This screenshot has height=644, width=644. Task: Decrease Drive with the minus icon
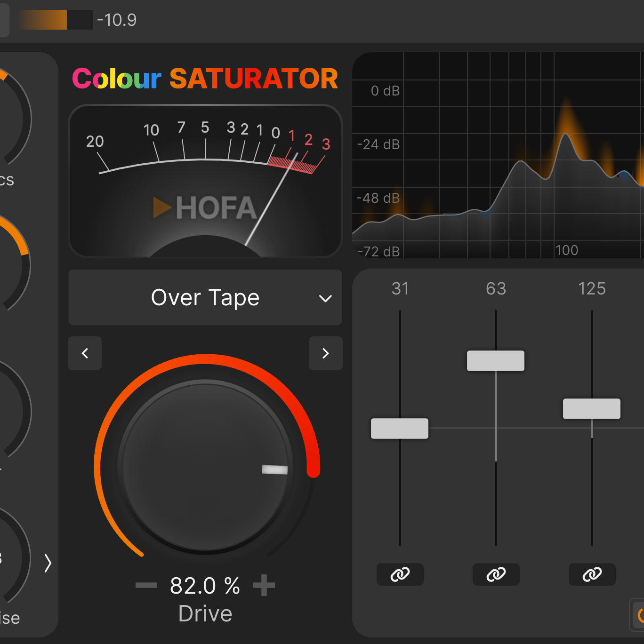point(146,585)
